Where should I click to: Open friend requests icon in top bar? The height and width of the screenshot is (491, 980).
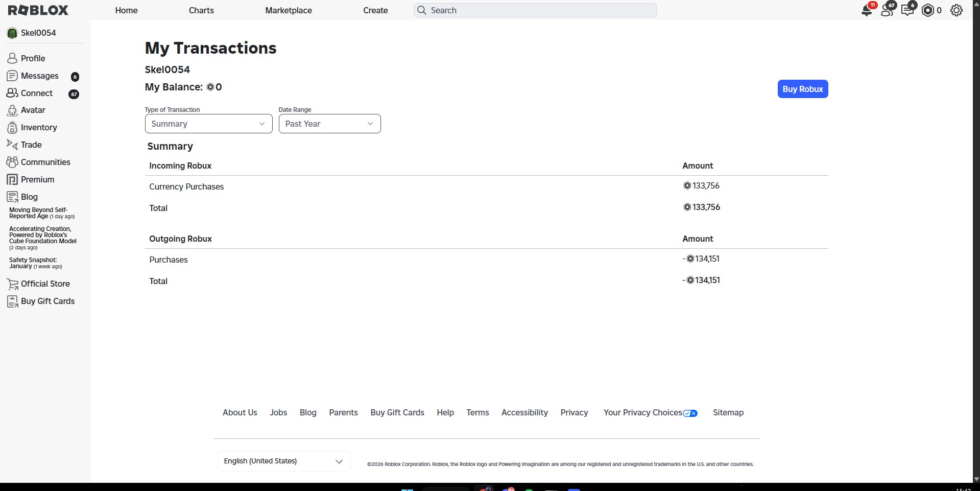pos(888,10)
